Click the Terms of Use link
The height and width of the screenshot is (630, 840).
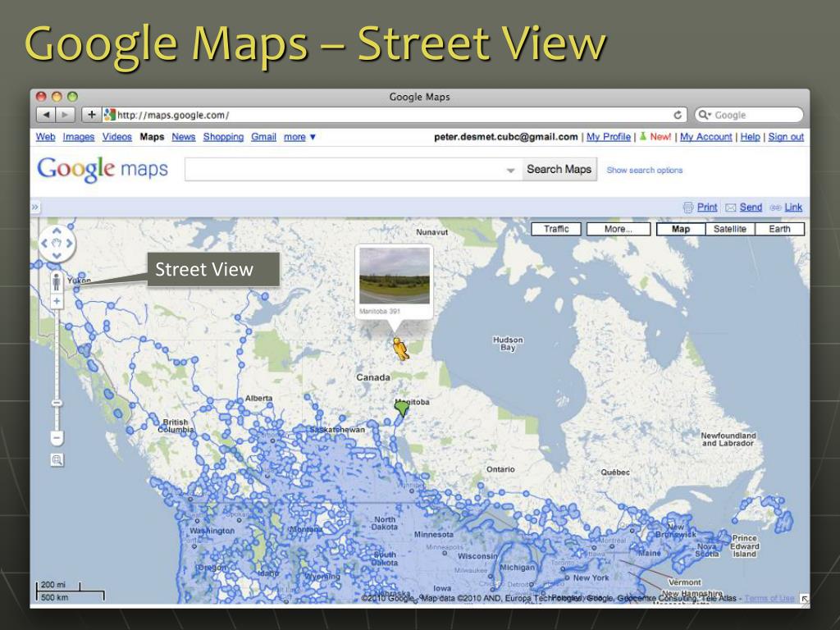[x=769, y=598]
